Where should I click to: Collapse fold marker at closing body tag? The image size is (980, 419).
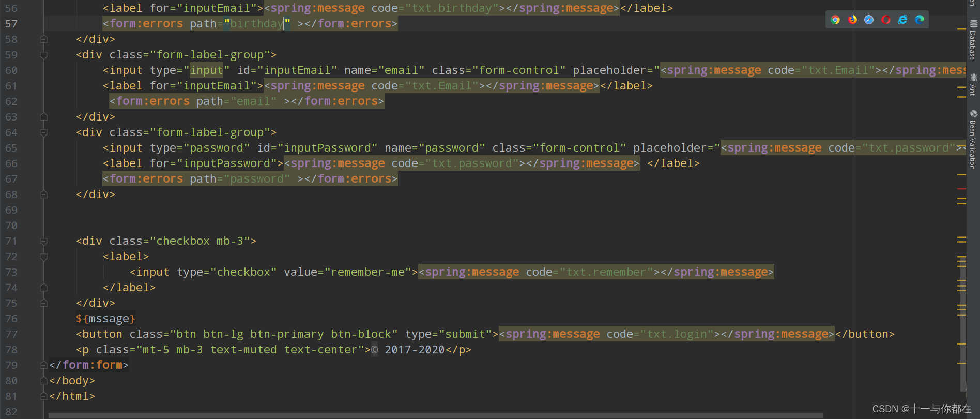point(44,381)
